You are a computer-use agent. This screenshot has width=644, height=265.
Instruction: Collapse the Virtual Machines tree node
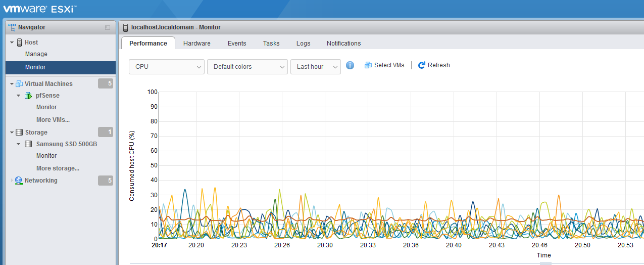[12, 84]
